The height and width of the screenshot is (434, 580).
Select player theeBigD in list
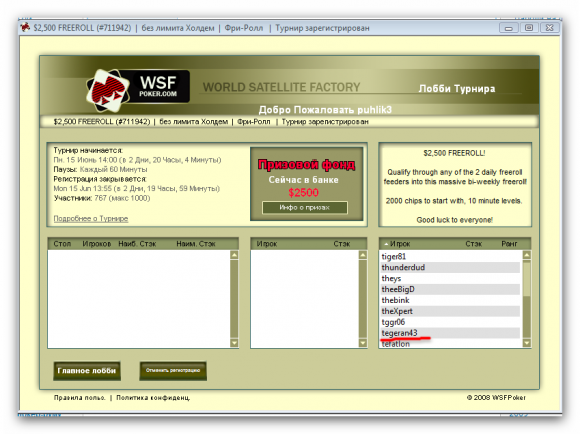click(451, 289)
